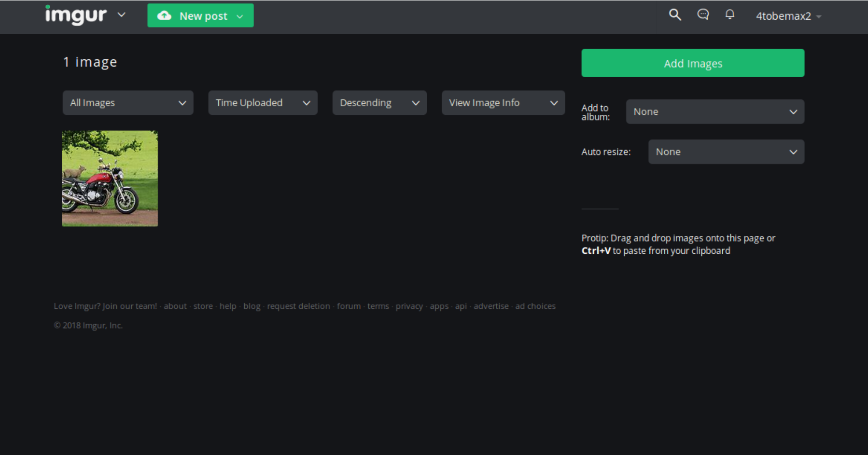The height and width of the screenshot is (455, 868).
Task: Select the red motorcycle image thumbnail
Action: coord(110,179)
